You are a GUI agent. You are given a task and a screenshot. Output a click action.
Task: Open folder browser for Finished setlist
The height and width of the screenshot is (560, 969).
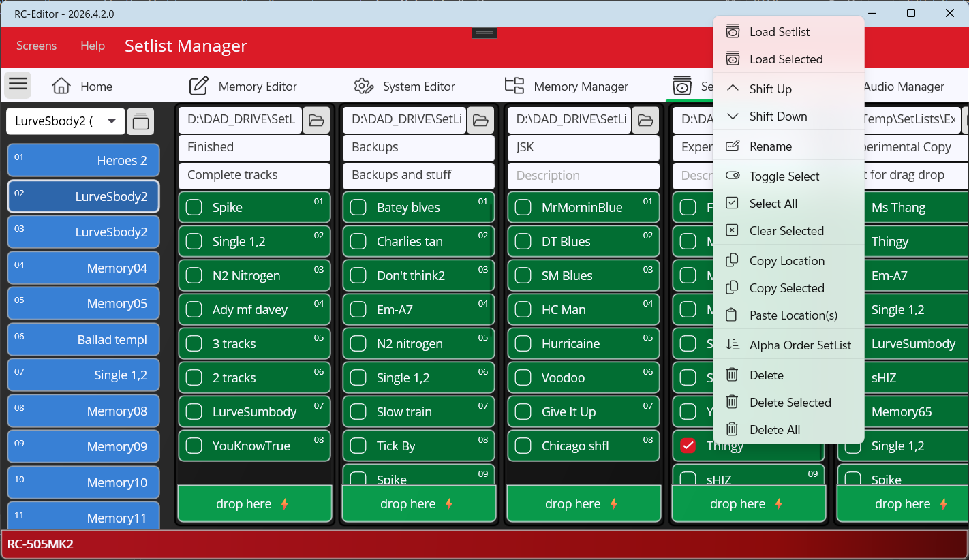(x=316, y=121)
